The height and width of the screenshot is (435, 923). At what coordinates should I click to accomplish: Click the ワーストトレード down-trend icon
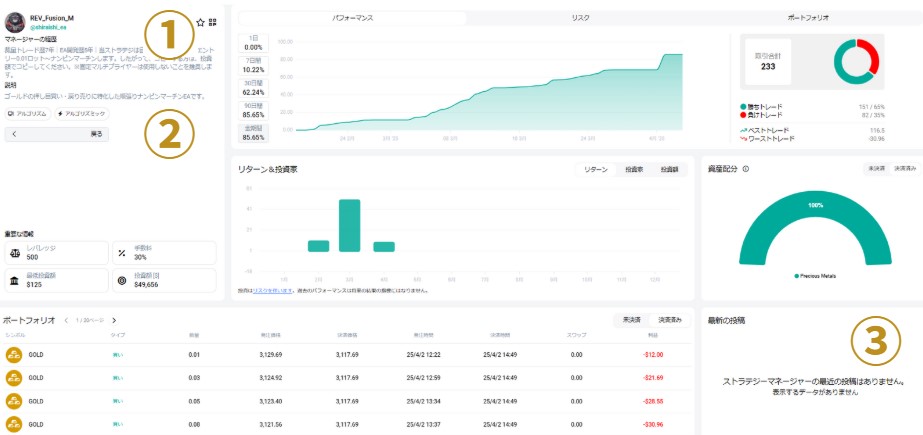pos(743,138)
